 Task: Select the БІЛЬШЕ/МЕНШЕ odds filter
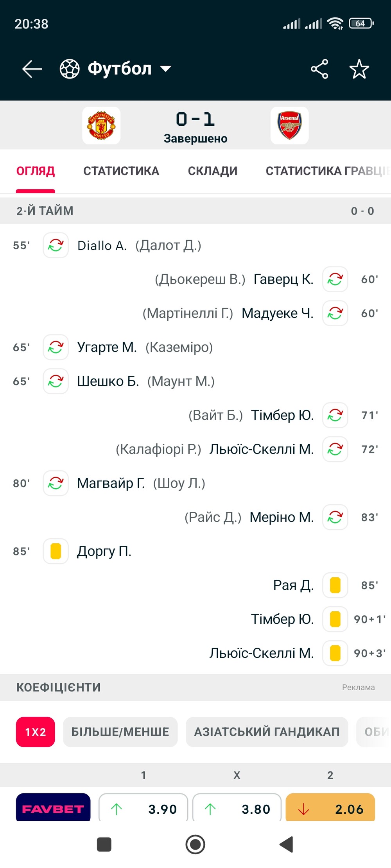pyautogui.click(x=120, y=732)
